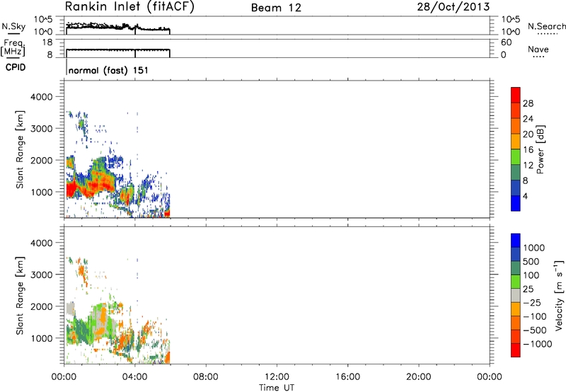Click the frequency trace line in Freq panel
Image resolution: width=566 pixels, height=392 pixels.
(x=117, y=50)
